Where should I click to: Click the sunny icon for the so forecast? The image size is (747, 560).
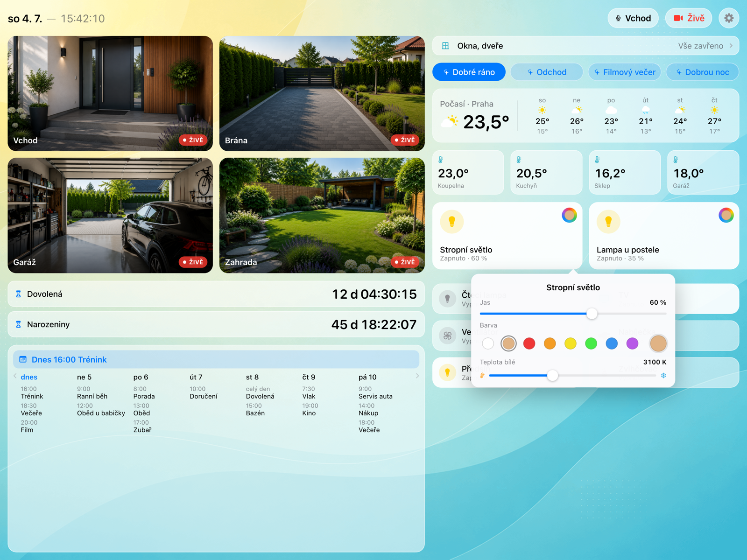542,110
